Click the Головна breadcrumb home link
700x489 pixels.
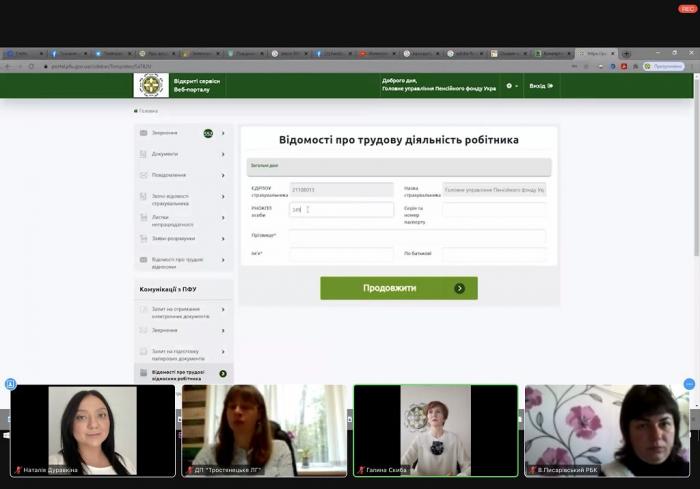(148, 111)
